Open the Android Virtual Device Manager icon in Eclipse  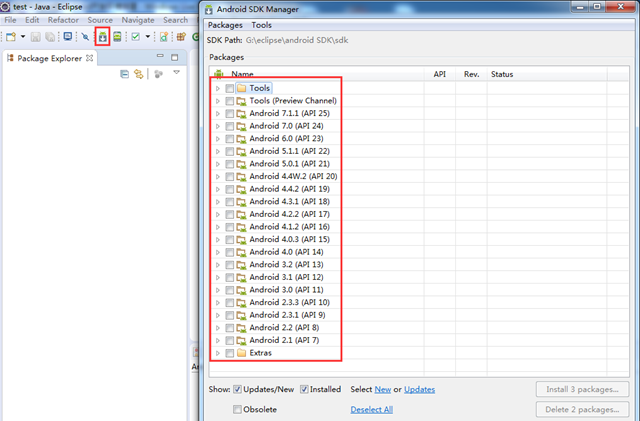pyautogui.click(x=117, y=37)
